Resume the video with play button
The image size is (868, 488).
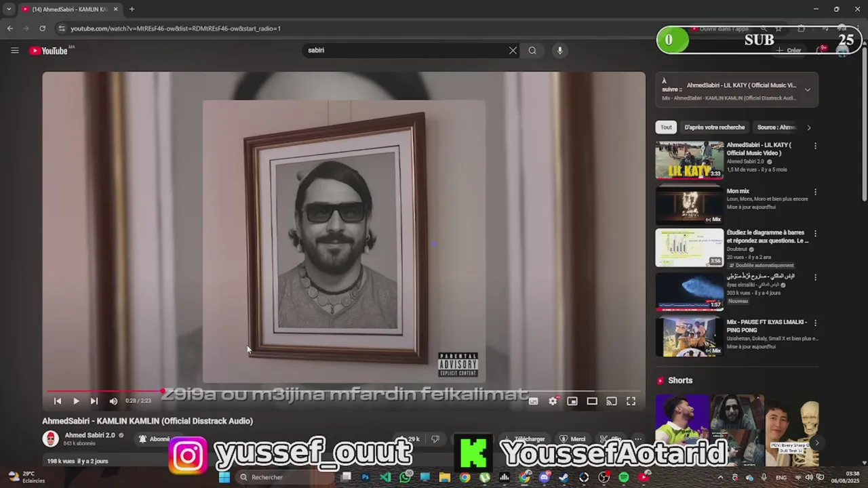pos(76,401)
